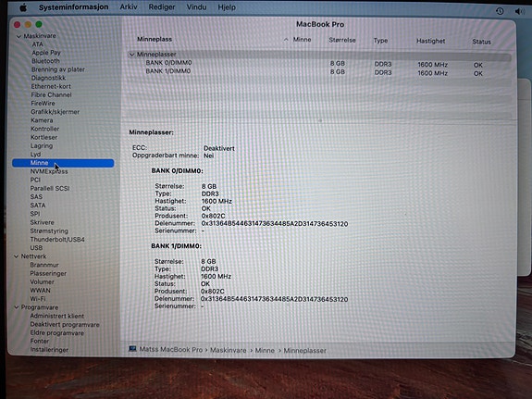Collapse the Nettverk section chevron
The height and width of the screenshot is (399, 532).
pyautogui.click(x=17, y=256)
